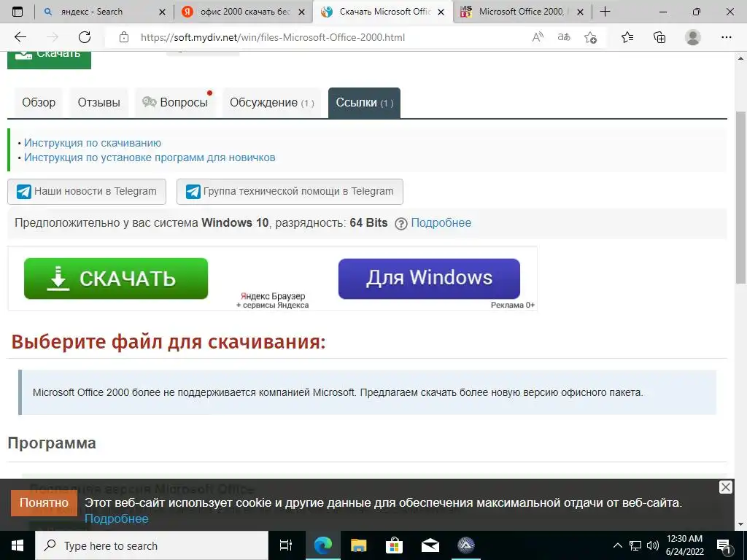
Task: Open Подробнее link in cookie banner
Action: (x=116, y=518)
